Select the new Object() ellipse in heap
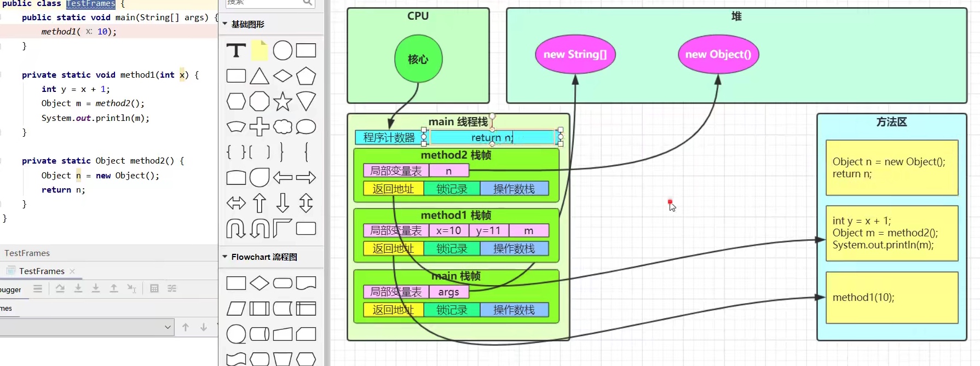Image resolution: width=980 pixels, height=366 pixels. (x=718, y=54)
